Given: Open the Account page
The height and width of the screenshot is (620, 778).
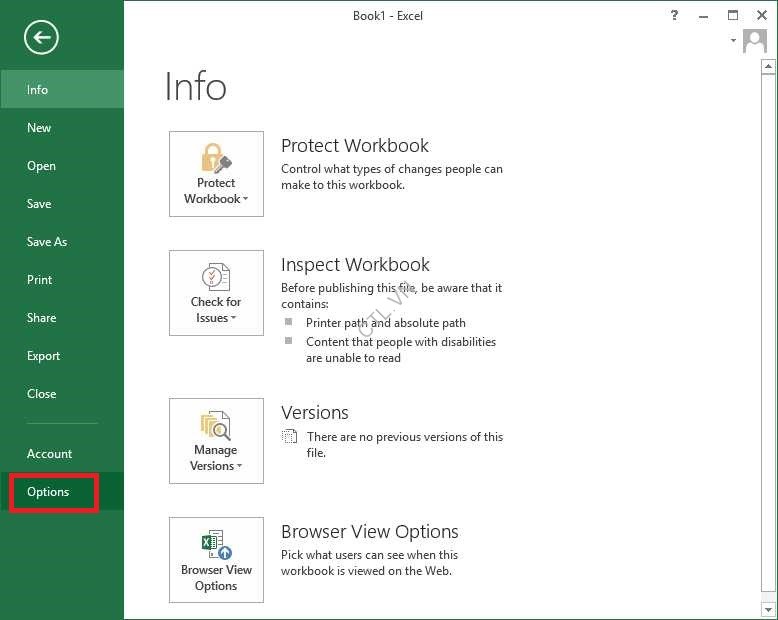Looking at the screenshot, I should [62, 453].
